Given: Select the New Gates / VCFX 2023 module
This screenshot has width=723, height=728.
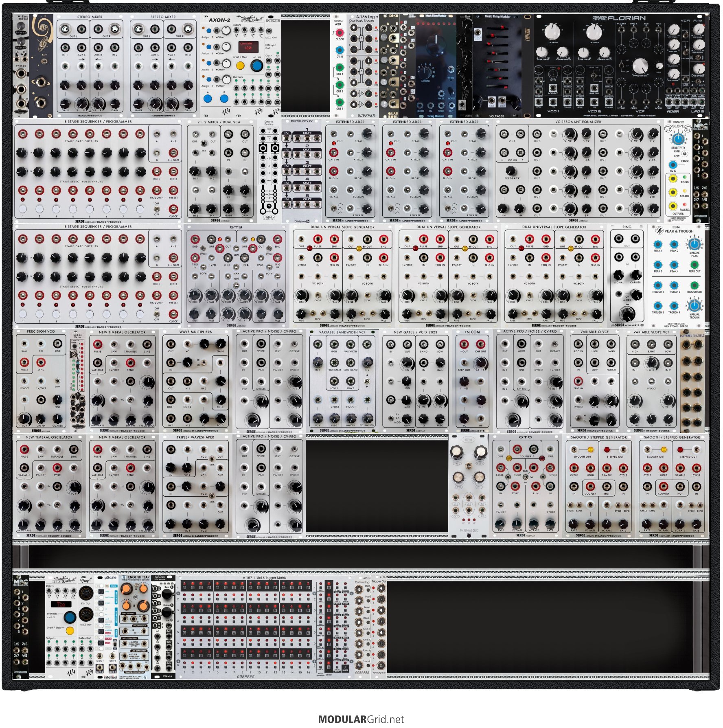Looking at the screenshot, I should (x=415, y=381).
